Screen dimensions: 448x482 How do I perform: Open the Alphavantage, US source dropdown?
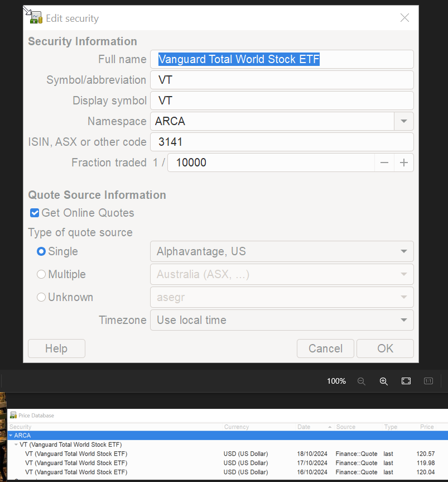point(282,251)
